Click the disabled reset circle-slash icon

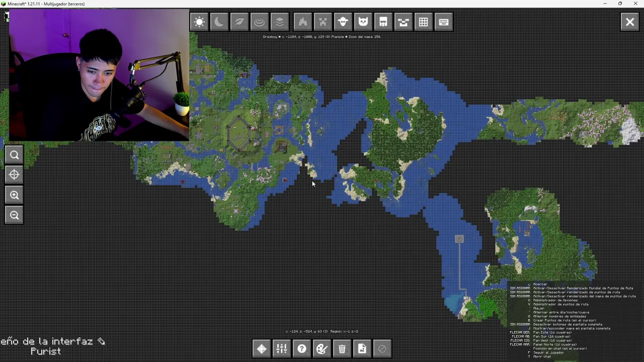(x=382, y=349)
